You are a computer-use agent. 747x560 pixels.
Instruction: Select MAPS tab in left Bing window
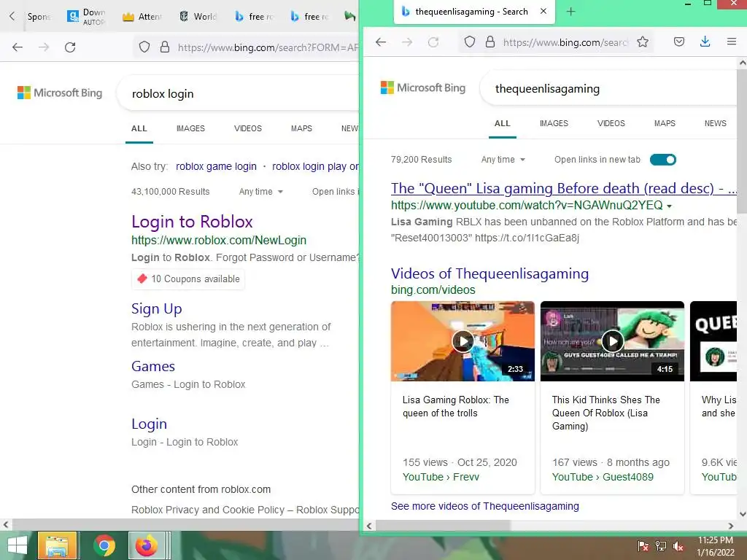tap(301, 128)
